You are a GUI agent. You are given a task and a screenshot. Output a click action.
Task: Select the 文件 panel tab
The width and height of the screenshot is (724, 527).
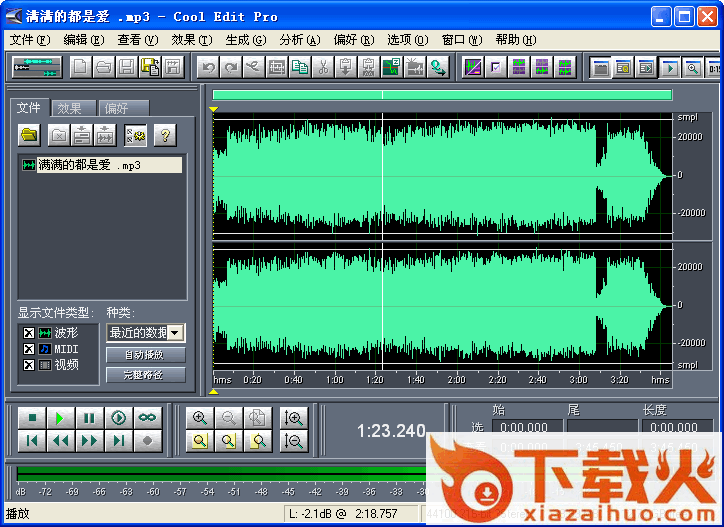point(30,108)
